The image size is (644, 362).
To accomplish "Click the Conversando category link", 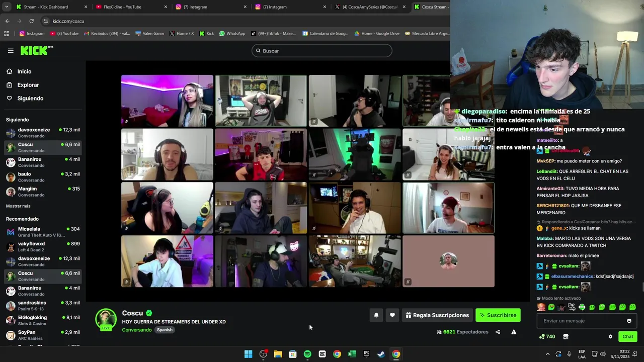I will coord(136,330).
